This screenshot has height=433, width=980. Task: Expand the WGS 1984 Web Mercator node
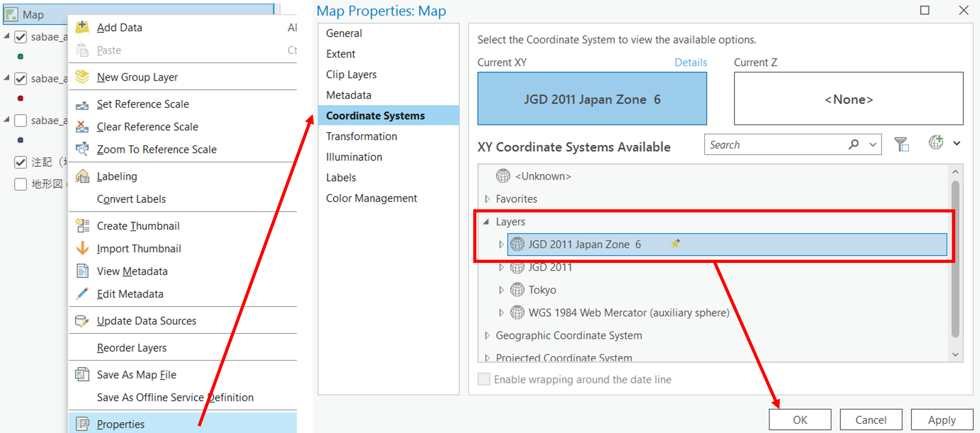click(x=501, y=313)
